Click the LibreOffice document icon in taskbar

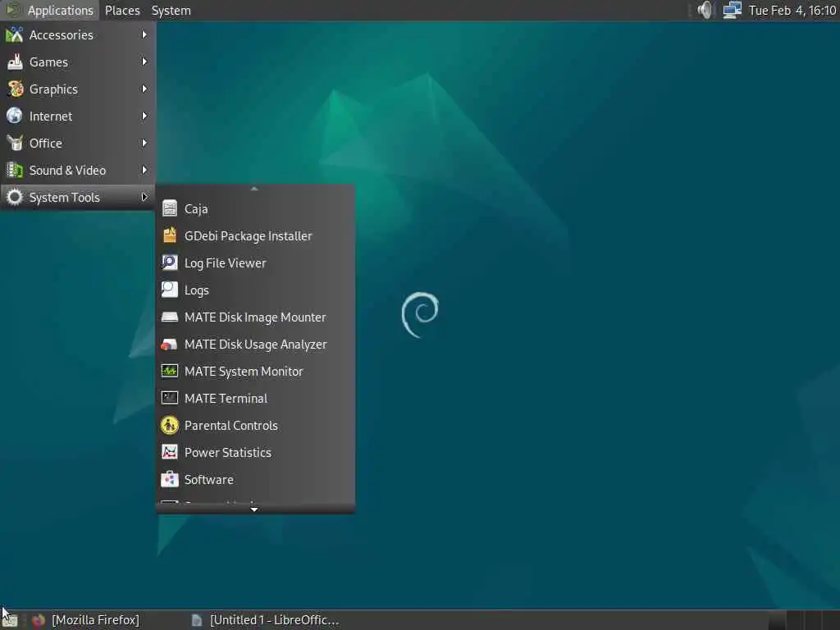tap(197, 620)
